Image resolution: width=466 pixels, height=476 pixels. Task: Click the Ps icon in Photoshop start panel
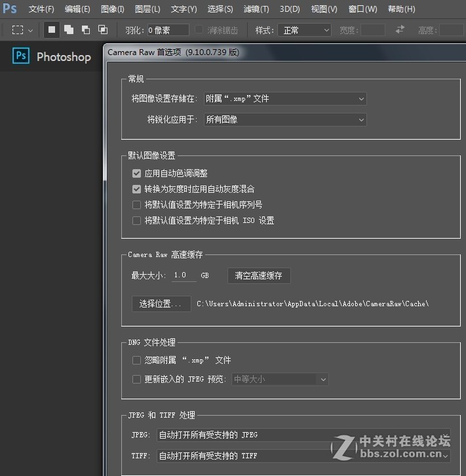pos(21,56)
